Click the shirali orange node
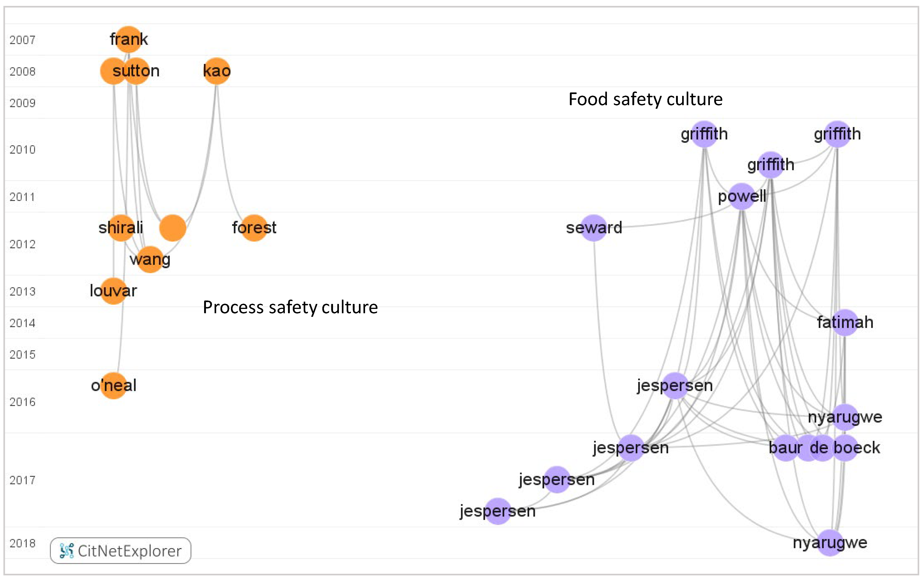 (x=121, y=228)
